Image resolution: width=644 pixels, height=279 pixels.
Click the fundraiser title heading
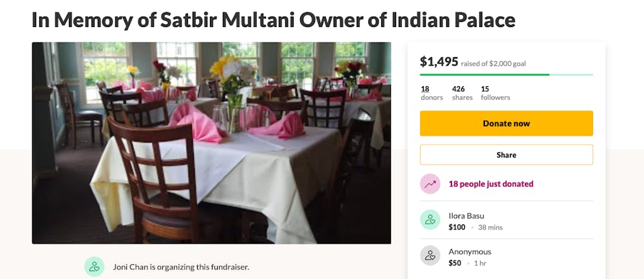pyautogui.click(x=273, y=20)
